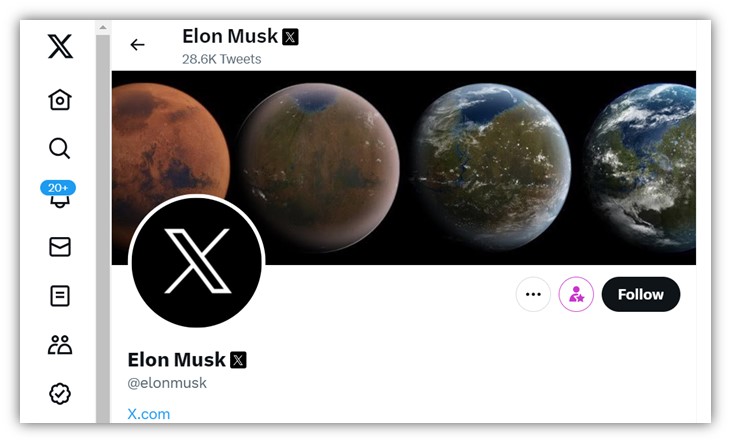Click the X badge beside header name

(290, 37)
